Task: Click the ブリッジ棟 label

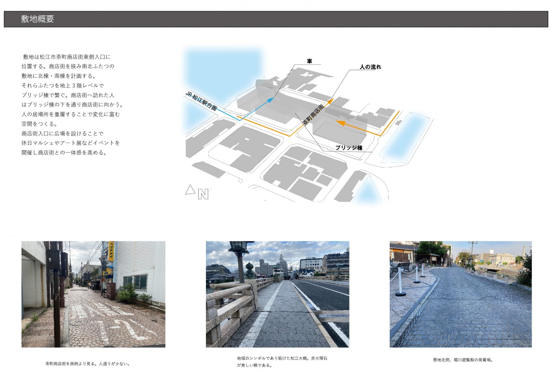Action: [x=349, y=148]
